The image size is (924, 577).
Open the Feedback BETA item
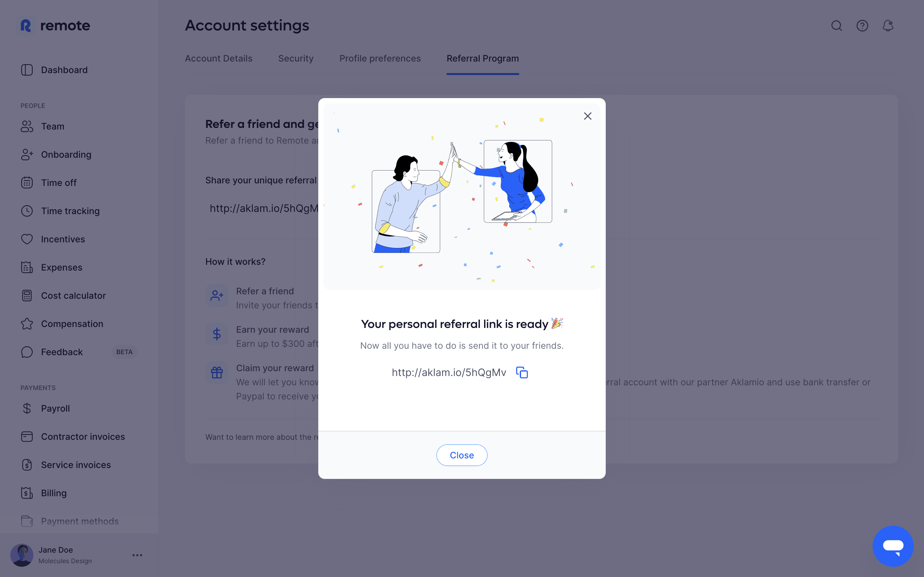click(79, 352)
